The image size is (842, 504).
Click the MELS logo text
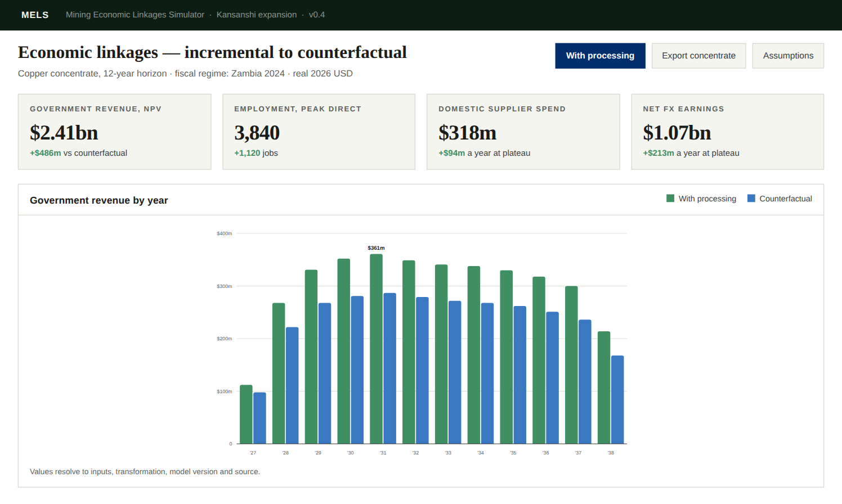(x=35, y=15)
